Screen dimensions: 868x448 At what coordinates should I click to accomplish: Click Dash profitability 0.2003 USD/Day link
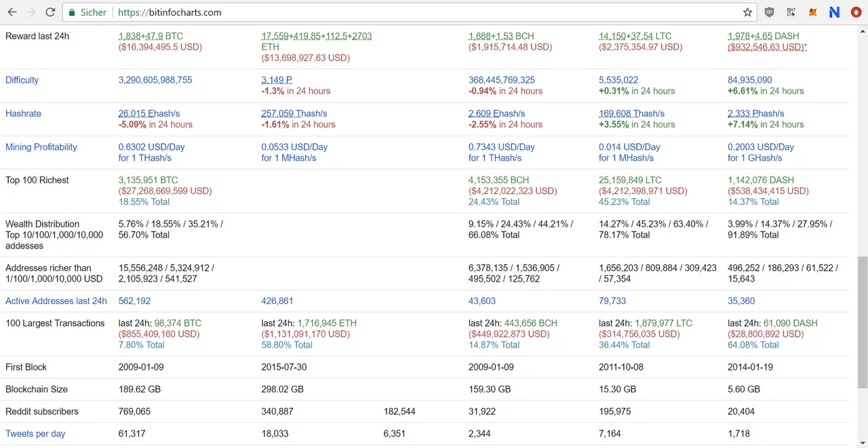click(x=761, y=147)
